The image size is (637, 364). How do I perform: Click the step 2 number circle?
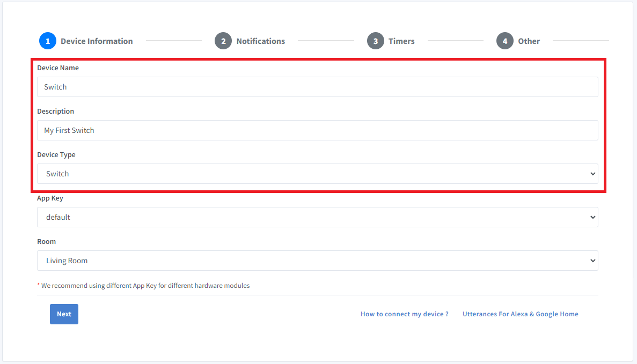pyautogui.click(x=223, y=41)
